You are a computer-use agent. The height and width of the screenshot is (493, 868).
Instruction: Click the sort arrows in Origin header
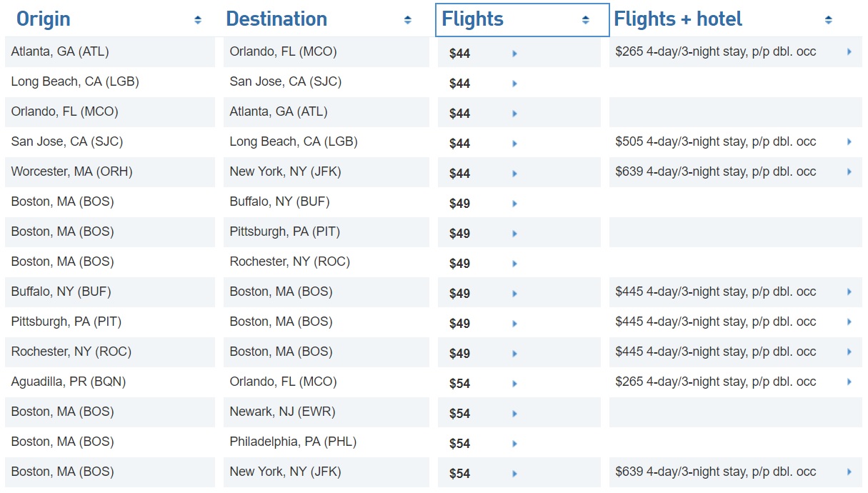point(198,21)
